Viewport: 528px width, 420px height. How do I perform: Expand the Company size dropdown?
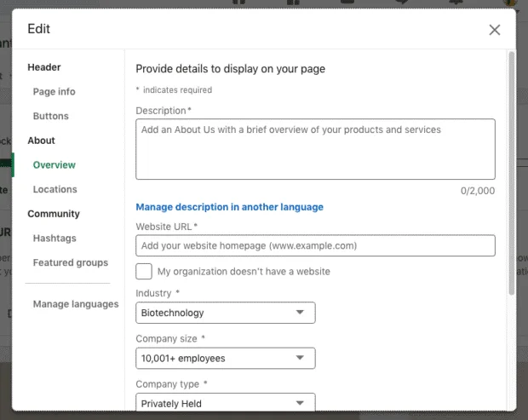226,359
